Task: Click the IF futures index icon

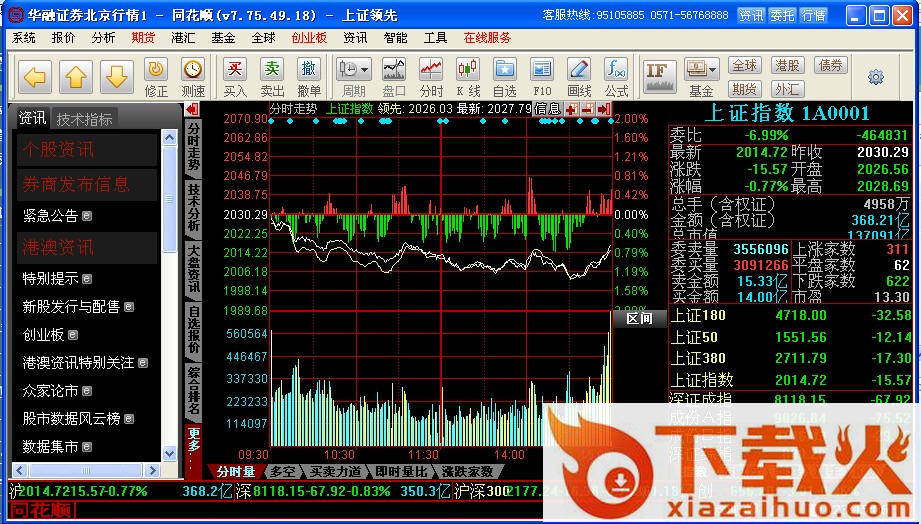Action: 659,76
